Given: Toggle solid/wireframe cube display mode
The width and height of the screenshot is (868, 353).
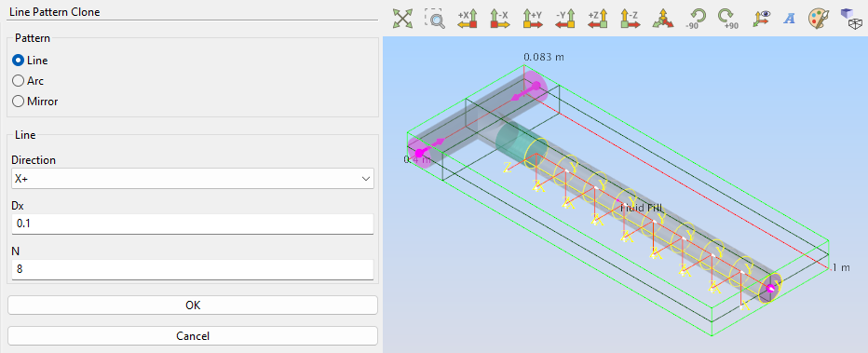Looking at the screenshot, I should click(850, 19).
